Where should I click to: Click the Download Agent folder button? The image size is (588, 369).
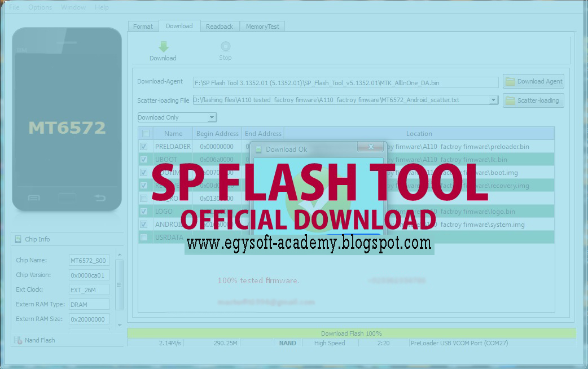coord(533,81)
